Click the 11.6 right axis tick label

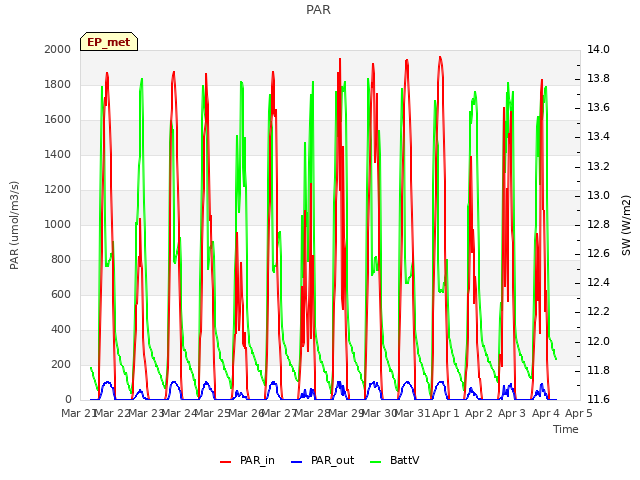click(x=598, y=400)
